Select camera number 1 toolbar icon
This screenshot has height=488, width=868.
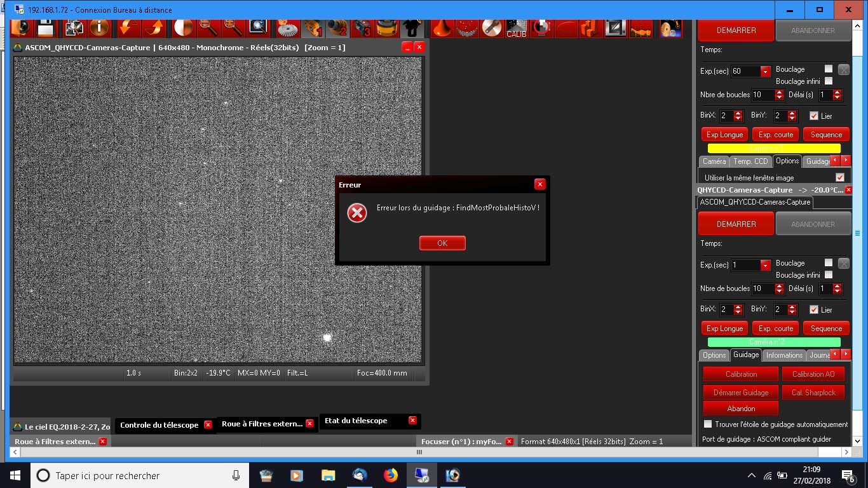click(313, 28)
